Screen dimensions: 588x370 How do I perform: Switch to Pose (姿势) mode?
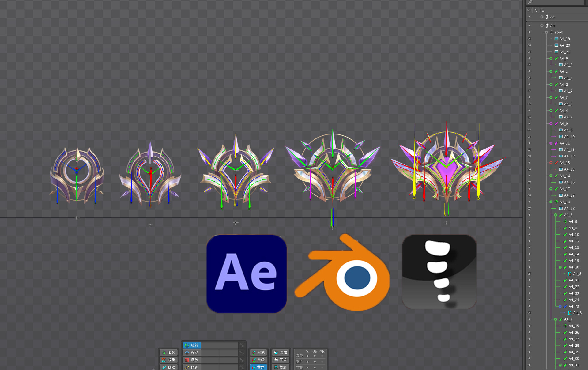[x=169, y=353]
